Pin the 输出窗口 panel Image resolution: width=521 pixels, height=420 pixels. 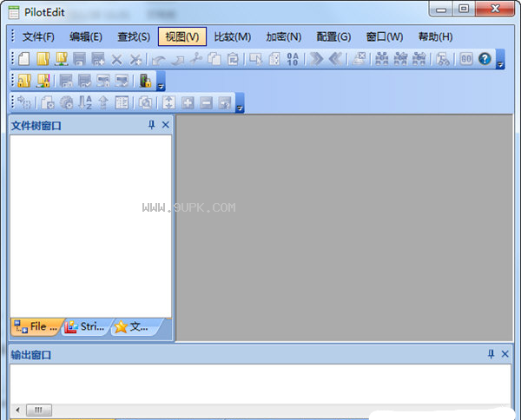tap(491, 354)
